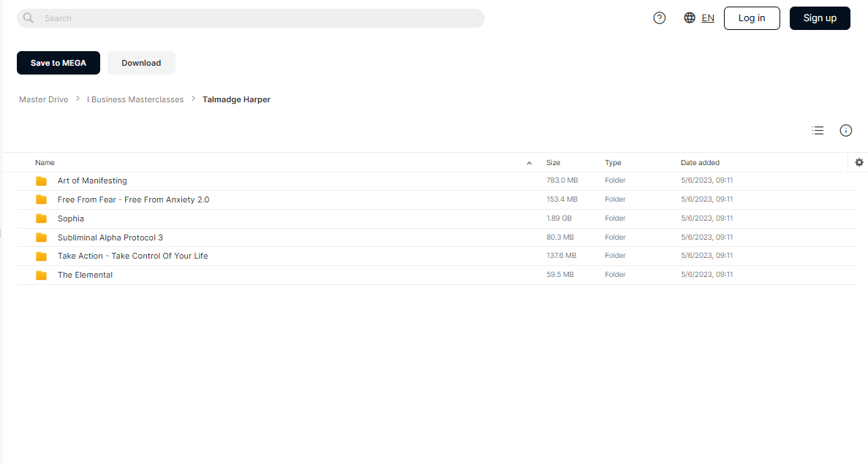Click Save to MEGA button
868x464 pixels.
(58, 63)
